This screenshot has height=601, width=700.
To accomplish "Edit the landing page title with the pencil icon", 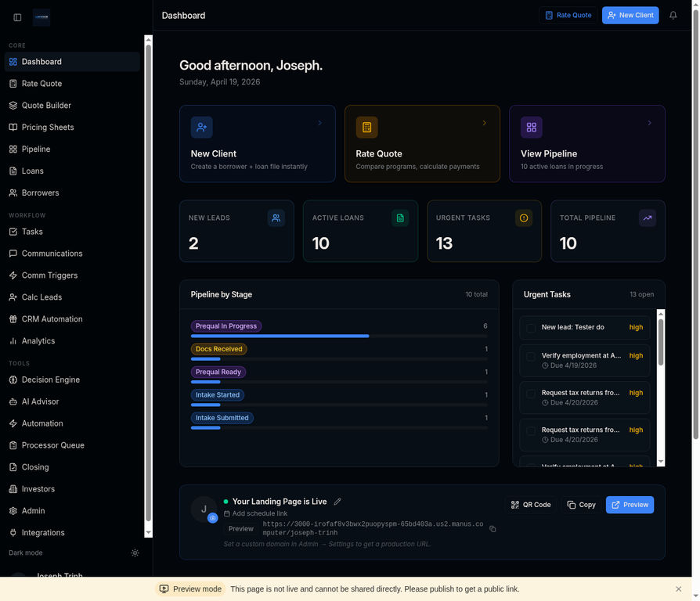I will (x=337, y=501).
